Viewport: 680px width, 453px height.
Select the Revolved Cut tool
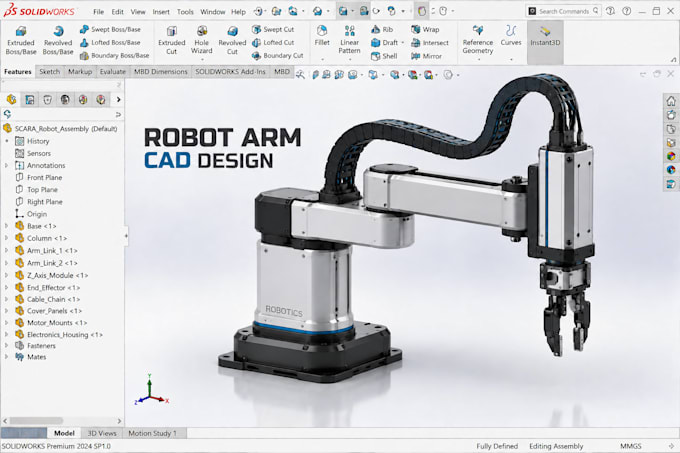(x=232, y=41)
